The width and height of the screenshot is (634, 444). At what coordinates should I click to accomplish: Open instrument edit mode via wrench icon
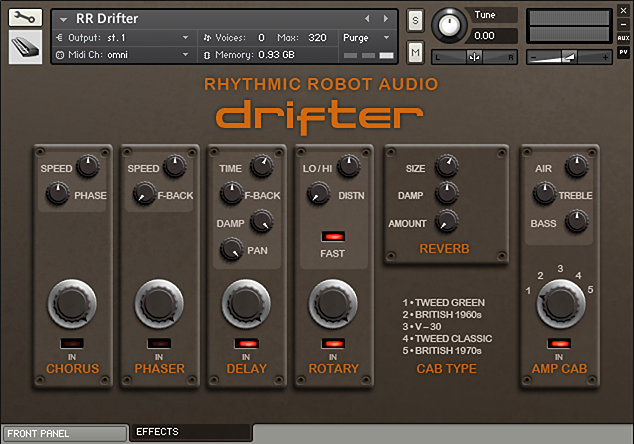pyautogui.click(x=25, y=17)
